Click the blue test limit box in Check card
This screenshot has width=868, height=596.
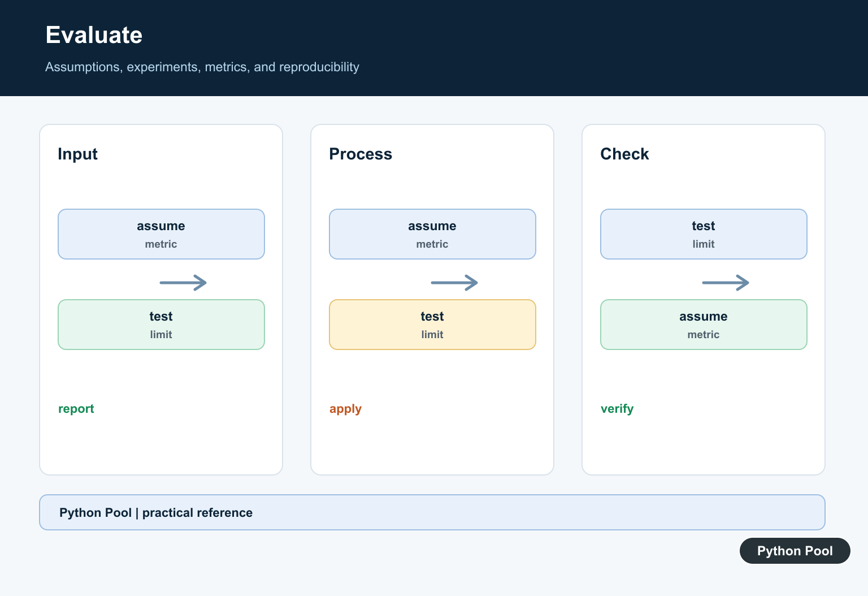click(x=704, y=234)
